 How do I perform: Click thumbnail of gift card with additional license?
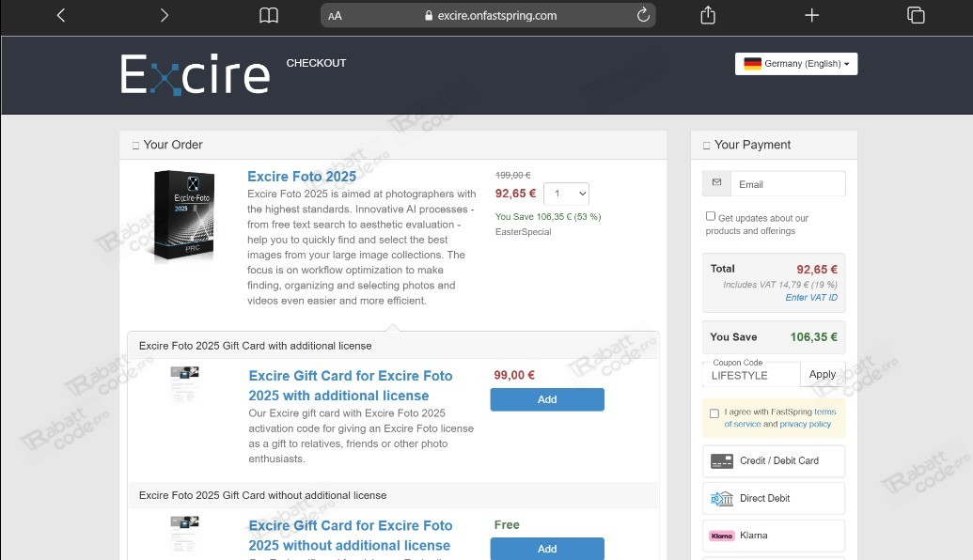(x=185, y=384)
